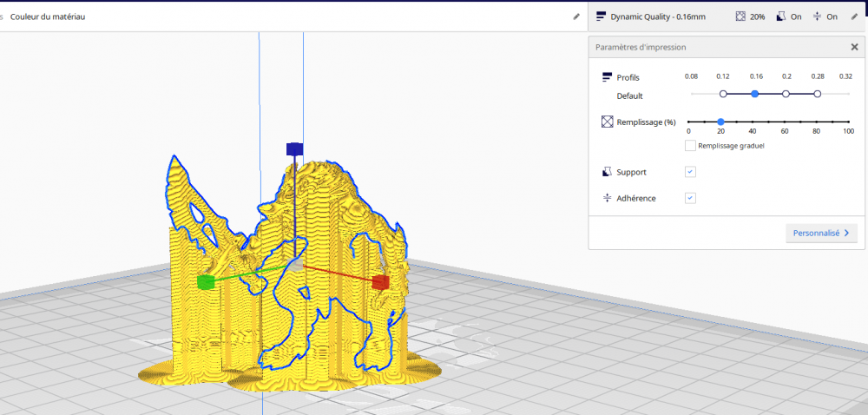Close the Paramètres d'impression panel
The height and width of the screenshot is (415, 868).
(854, 47)
